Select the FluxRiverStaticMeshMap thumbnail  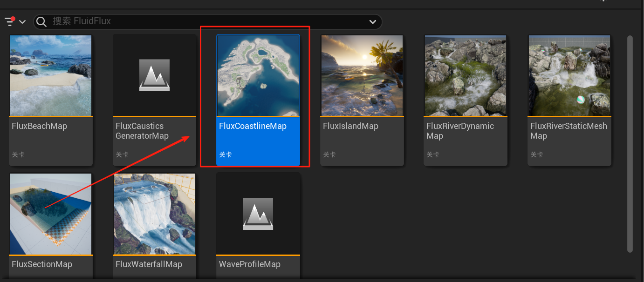tap(569, 75)
